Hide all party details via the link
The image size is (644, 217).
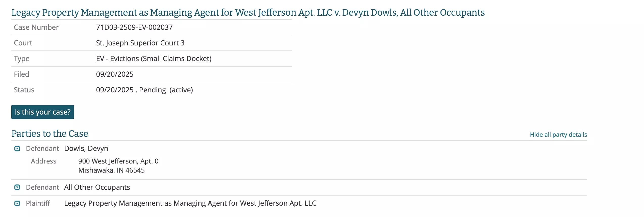(558, 134)
